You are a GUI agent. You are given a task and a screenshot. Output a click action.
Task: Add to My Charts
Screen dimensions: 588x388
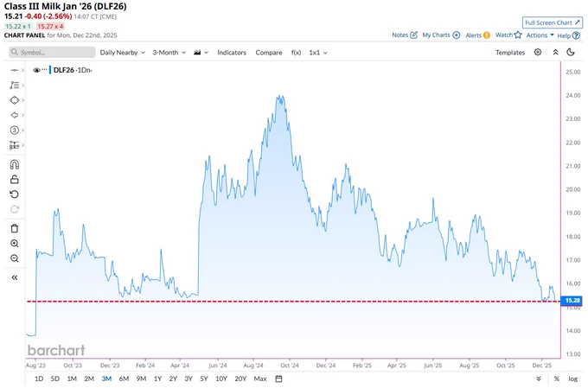(x=441, y=35)
